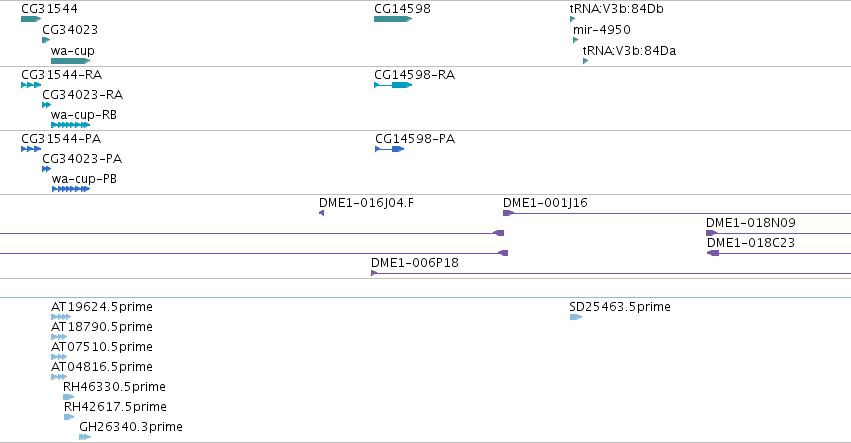Viewport: 851px width, 443px height.
Task: Select the DME1-006P18 clone start arrow
Action: pos(374,273)
